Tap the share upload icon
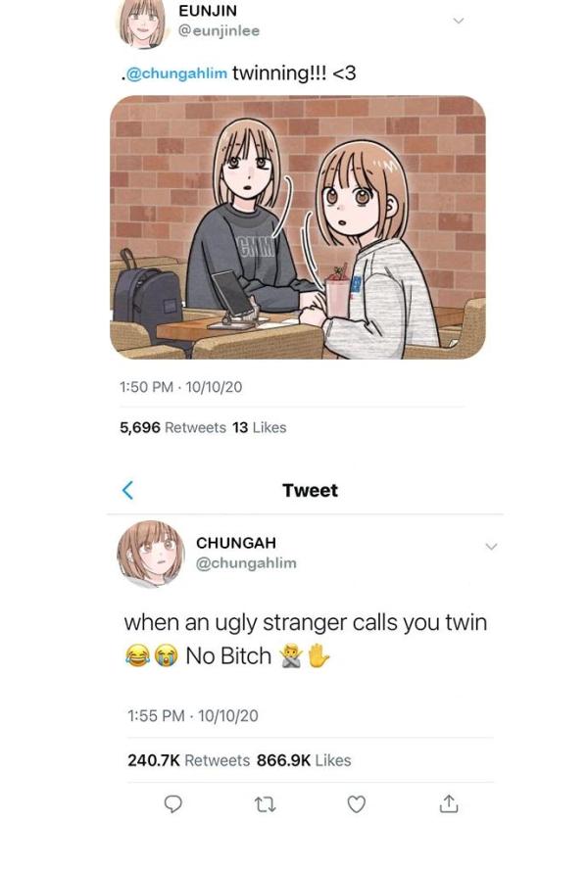Viewport: 588px width, 872px height. pos(449,803)
